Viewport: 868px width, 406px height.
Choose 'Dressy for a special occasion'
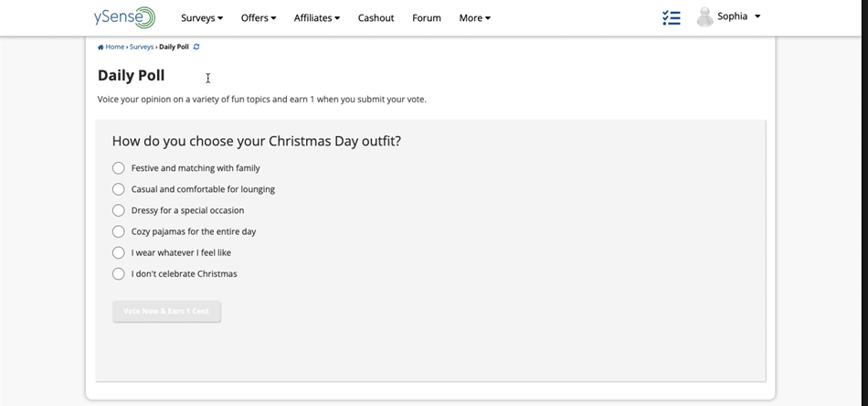click(119, 210)
